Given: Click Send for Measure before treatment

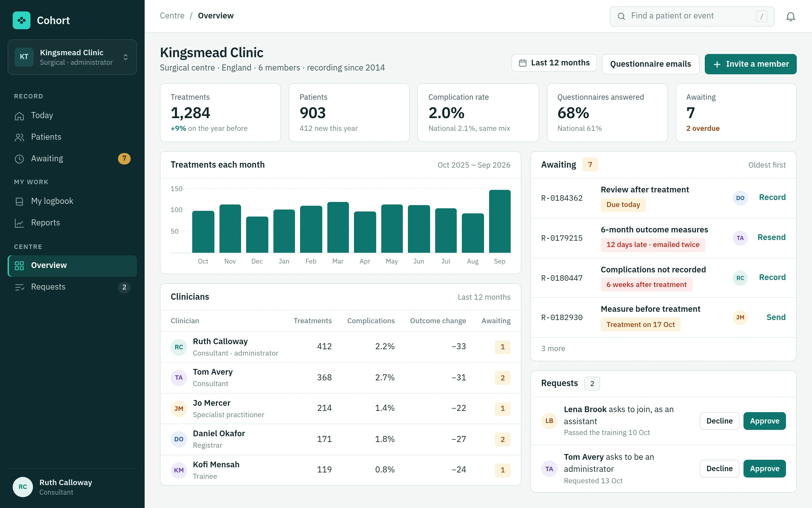Looking at the screenshot, I should pos(776,317).
